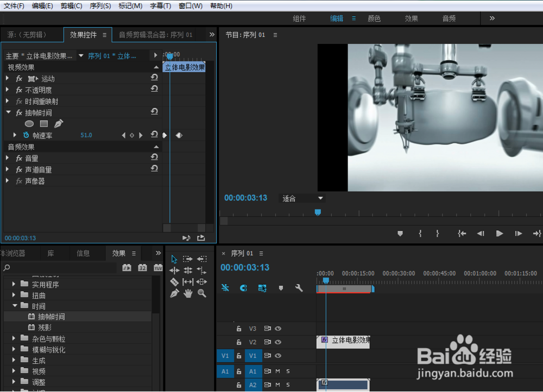Reset the 声道音量 effect
543x392 pixels.
(x=154, y=169)
